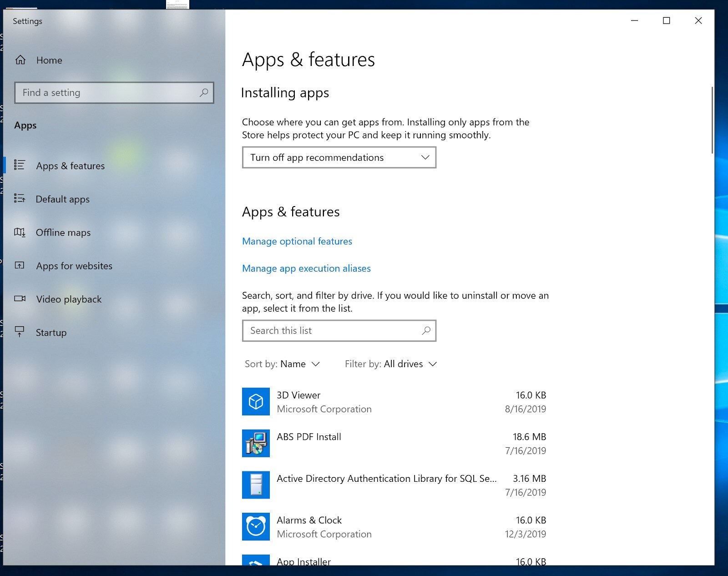Image resolution: width=728 pixels, height=576 pixels.
Task: Click the vertical scrollbar thumb
Action: point(712,120)
